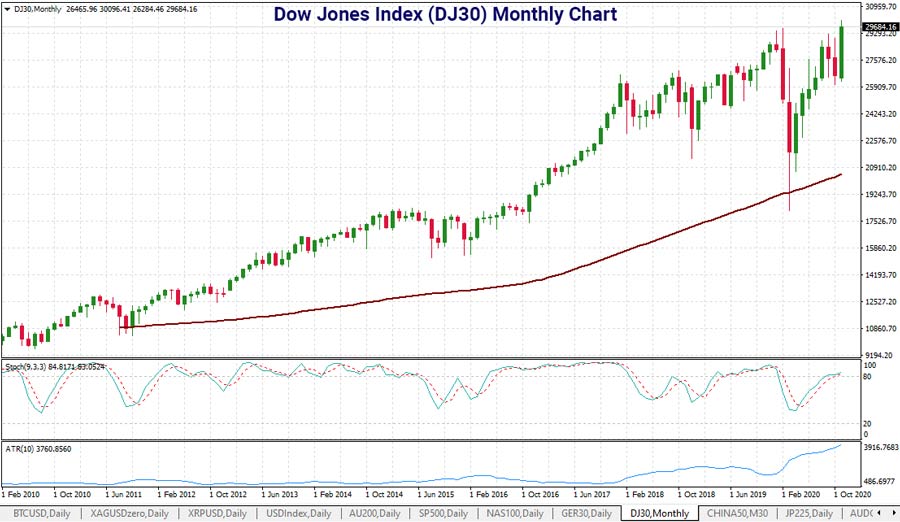
Task: Click the 1 Feb 2012 date label
Action: pos(176,494)
